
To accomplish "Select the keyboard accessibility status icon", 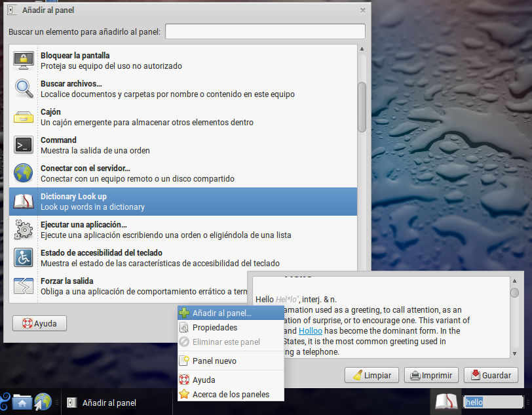I will 24,258.
